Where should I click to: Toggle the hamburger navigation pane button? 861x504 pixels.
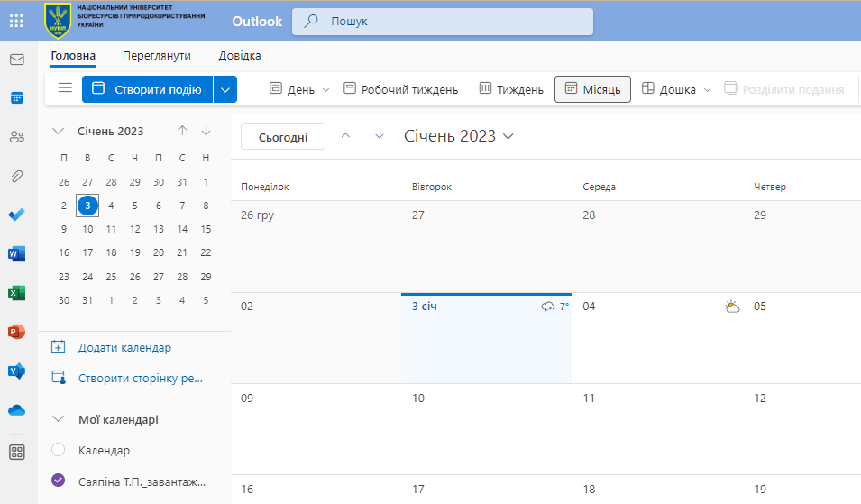click(x=65, y=88)
